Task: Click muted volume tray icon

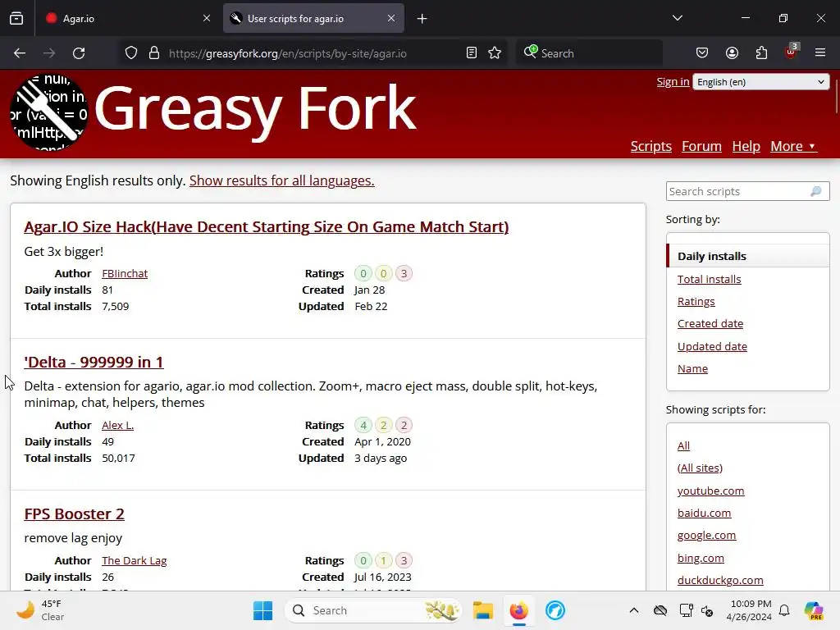Action: (x=707, y=610)
